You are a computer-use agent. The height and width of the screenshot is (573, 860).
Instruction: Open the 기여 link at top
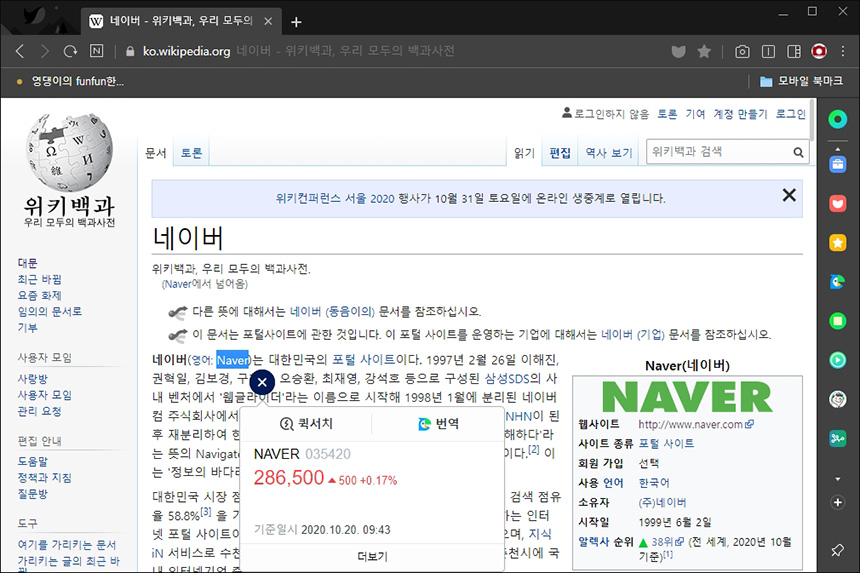pyautogui.click(x=695, y=114)
